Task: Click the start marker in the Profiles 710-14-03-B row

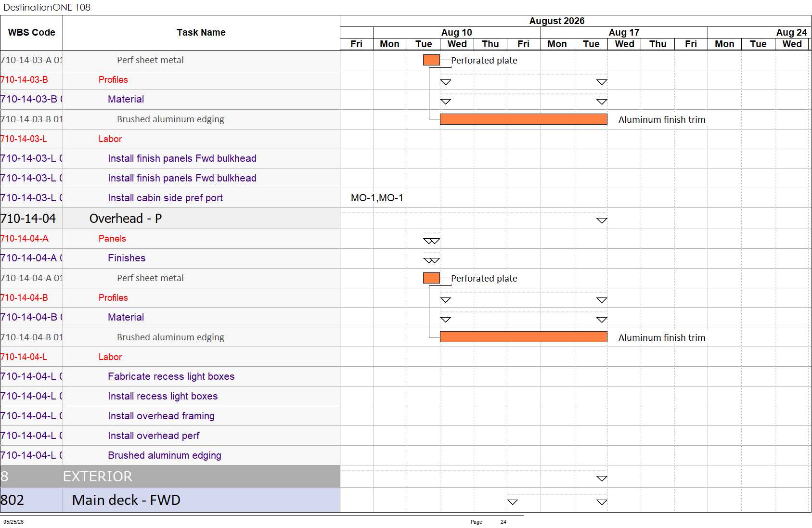Action: [446, 82]
